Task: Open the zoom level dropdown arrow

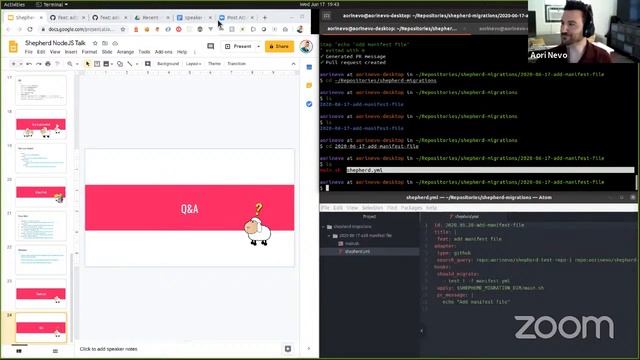Action: click(x=77, y=64)
